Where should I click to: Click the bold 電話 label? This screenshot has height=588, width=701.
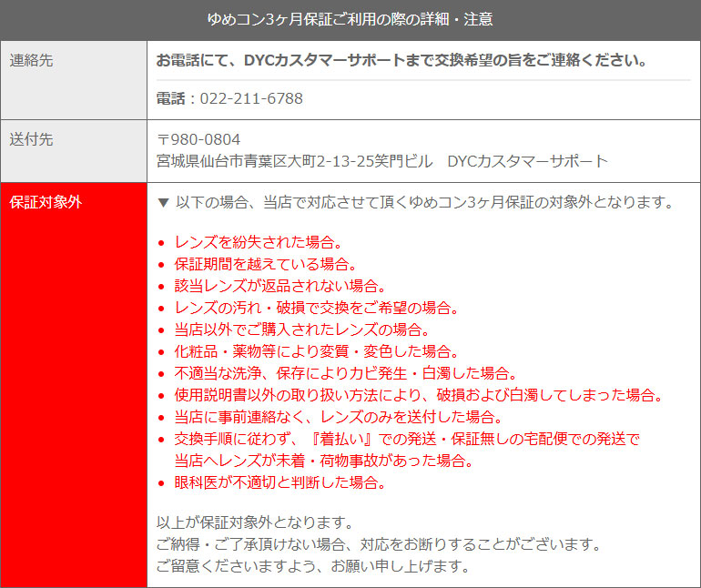pos(171,98)
